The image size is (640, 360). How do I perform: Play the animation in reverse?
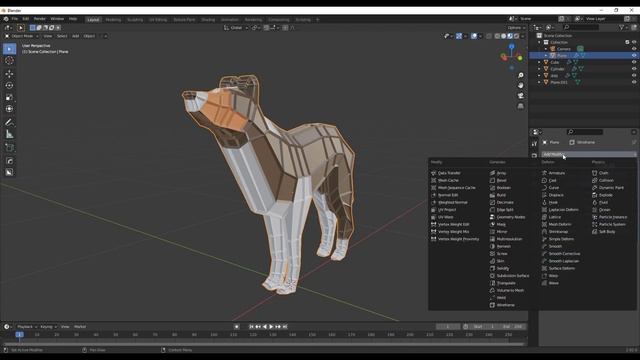(265, 327)
